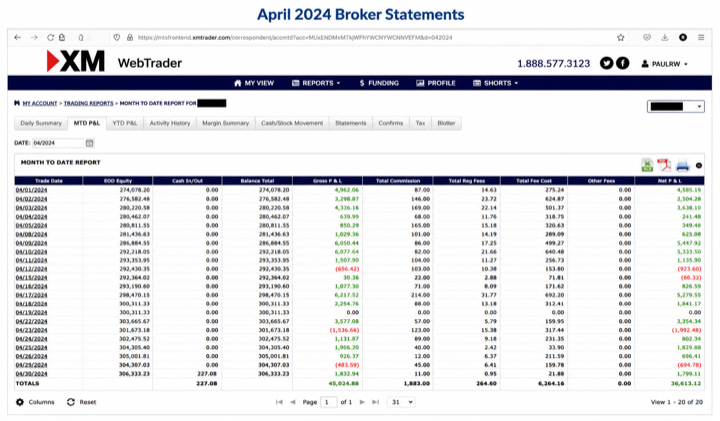The width and height of the screenshot is (720, 421).
Task: Open the shield tracking protection icon
Action: click(117, 38)
